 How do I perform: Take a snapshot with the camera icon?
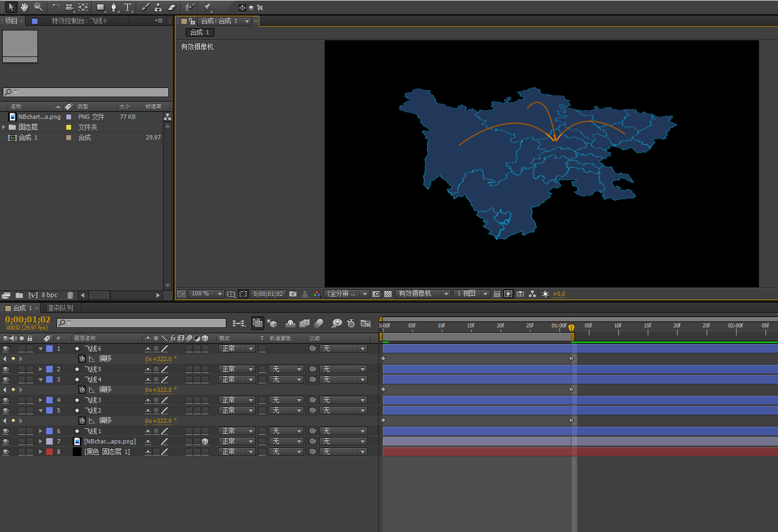pos(293,294)
